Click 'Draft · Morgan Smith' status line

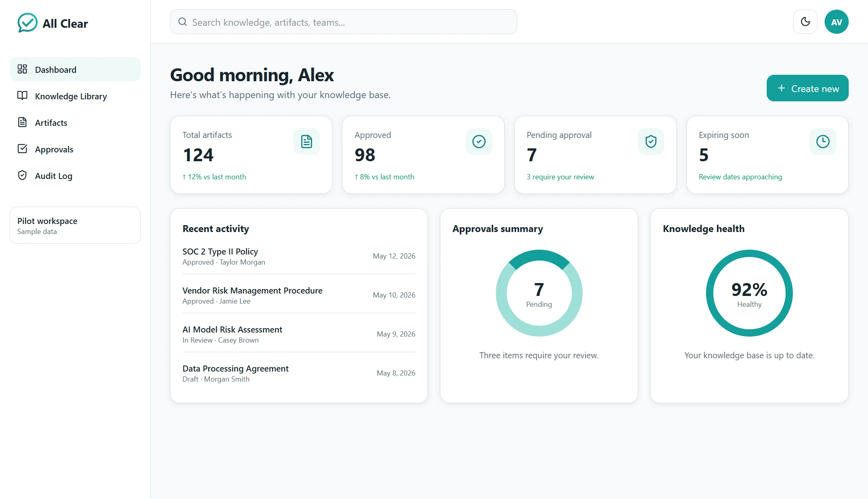click(x=216, y=379)
